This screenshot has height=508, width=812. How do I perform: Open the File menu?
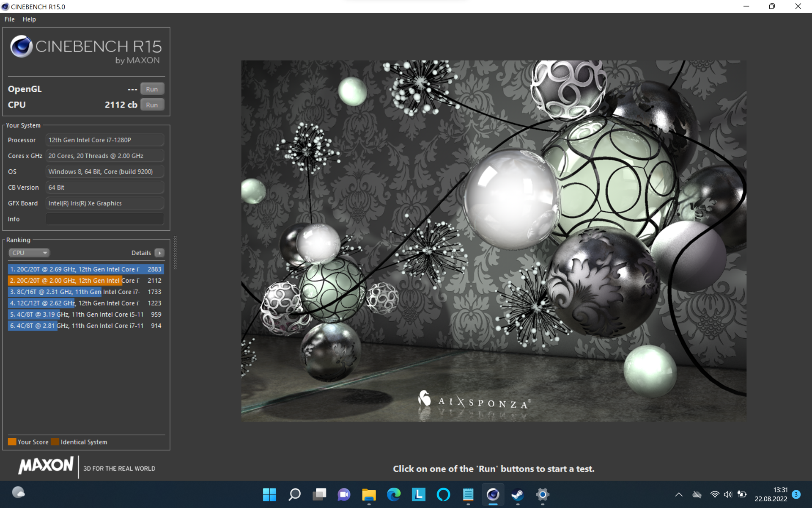click(9, 19)
